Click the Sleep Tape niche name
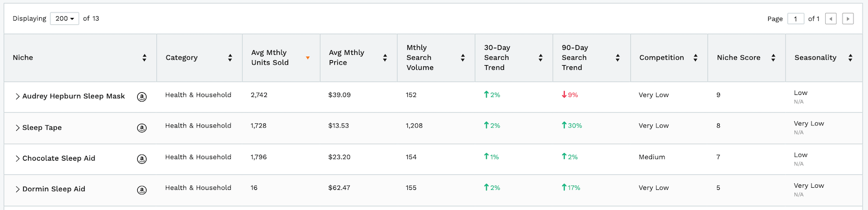The width and height of the screenshot is (868, 210). pyautogui.click(x=42, y=128)
